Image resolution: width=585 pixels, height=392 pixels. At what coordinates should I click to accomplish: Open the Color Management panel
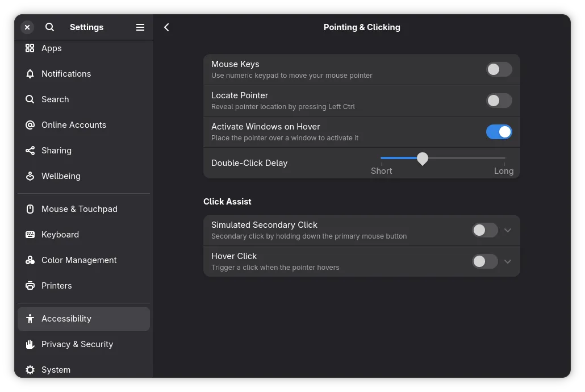[79, 260]
